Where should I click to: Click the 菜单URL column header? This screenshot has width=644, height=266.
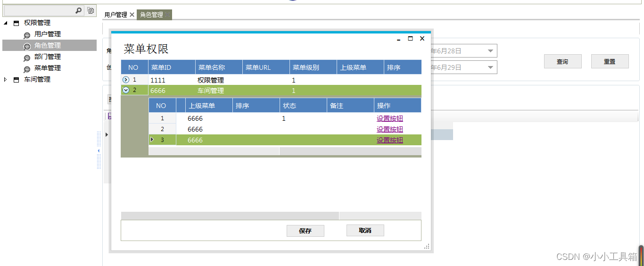(266, 67)
